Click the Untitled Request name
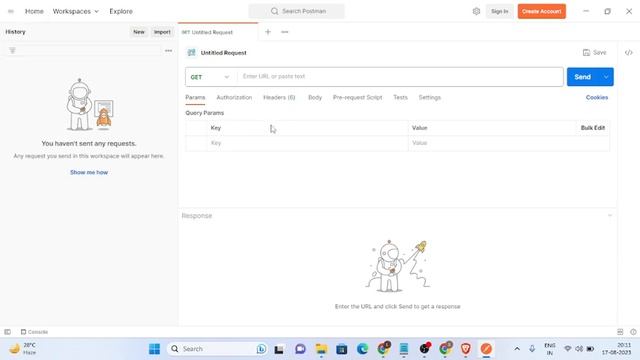The image size is (640, 360). (x=224, y=53)
